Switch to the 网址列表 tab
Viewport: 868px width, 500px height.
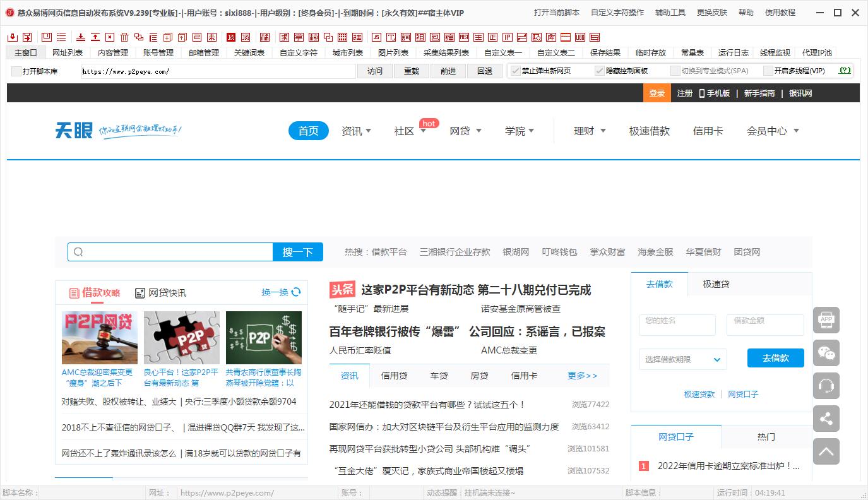coord(68,52)
